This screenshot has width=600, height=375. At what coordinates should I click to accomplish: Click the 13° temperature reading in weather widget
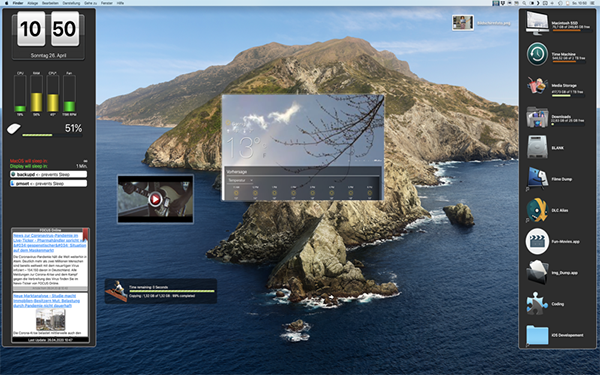click(244, 148)
